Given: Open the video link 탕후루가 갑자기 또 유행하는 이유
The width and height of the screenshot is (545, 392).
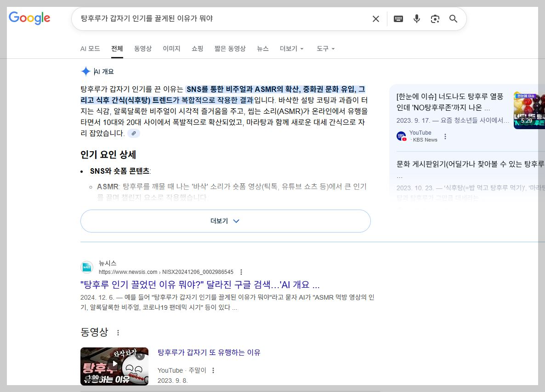Looking at the screenshot, I should click(209, 352).
